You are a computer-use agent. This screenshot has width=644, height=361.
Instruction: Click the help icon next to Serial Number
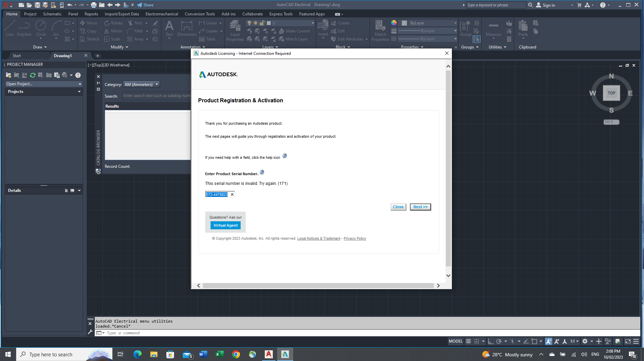(x=262, y=172)
